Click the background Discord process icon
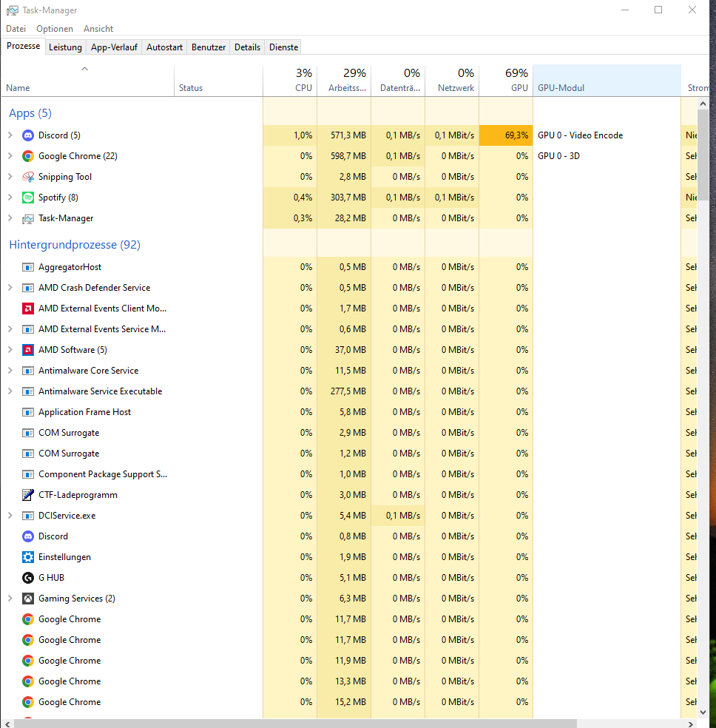 point(28,536)
